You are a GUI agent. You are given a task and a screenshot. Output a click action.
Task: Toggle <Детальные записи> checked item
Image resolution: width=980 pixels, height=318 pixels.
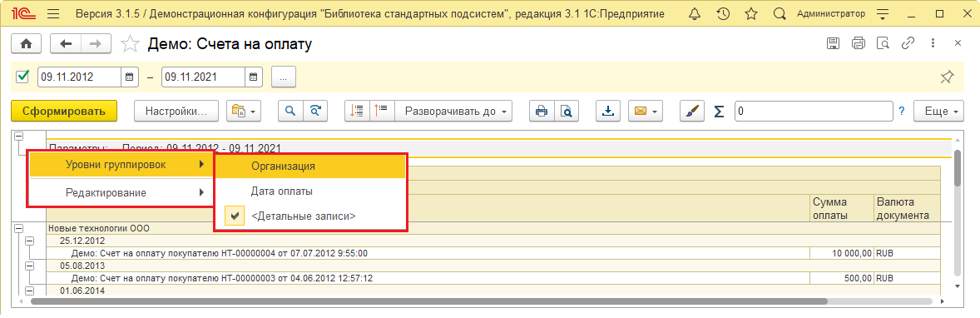tap(310, 216)
